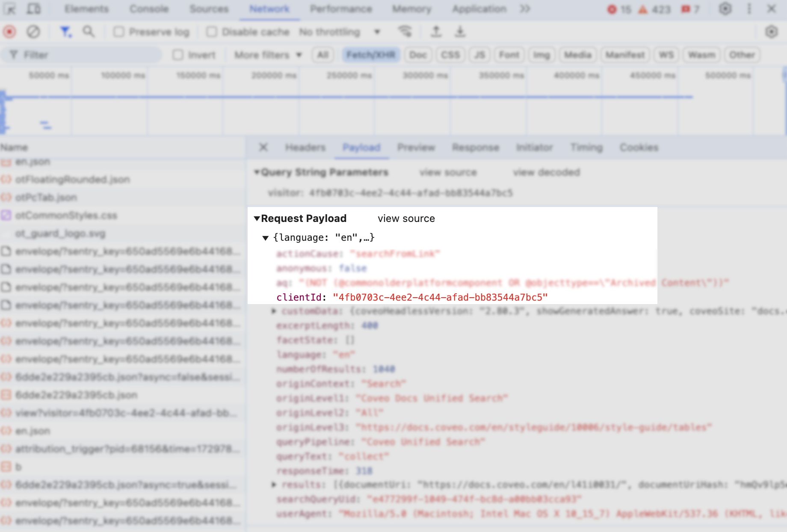Switch to the Response tab

click(476, 148)
